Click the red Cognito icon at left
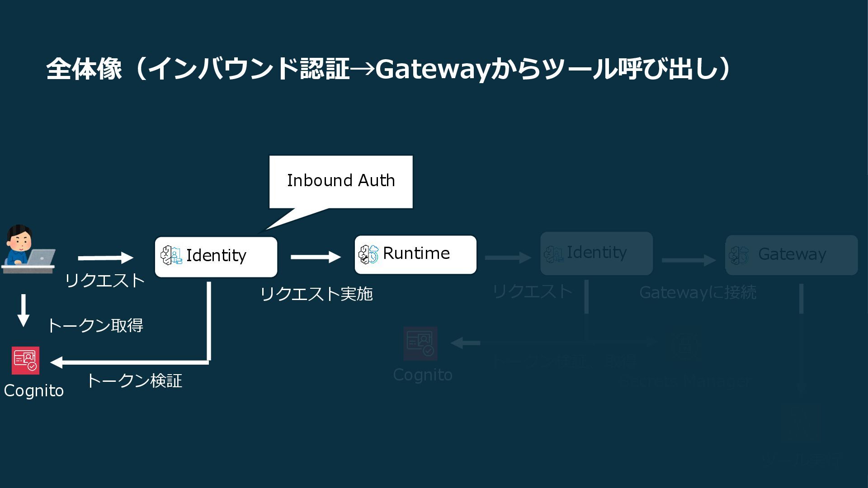This screenshot has height=488, width=868. click(25, 361)
